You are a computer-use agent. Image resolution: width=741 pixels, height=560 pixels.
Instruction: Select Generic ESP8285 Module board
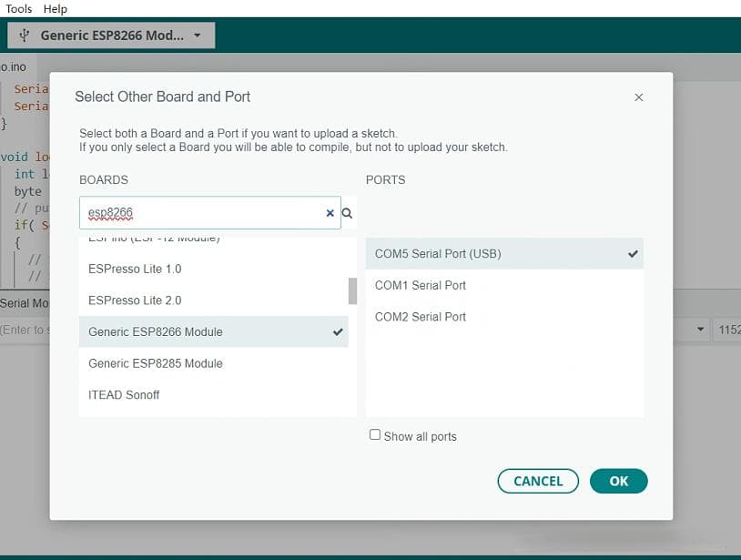click(213, 363)
